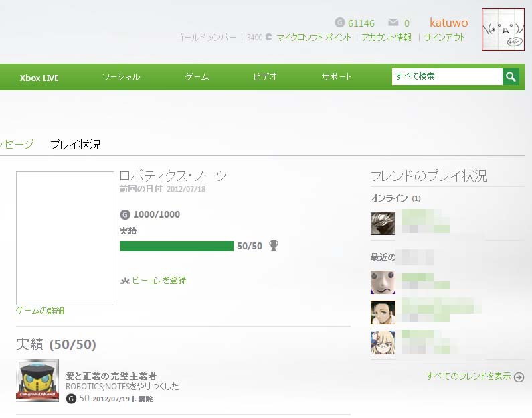
Task: Click すべてのフレンドを表示 link
Action: click(x=468, y=376)
